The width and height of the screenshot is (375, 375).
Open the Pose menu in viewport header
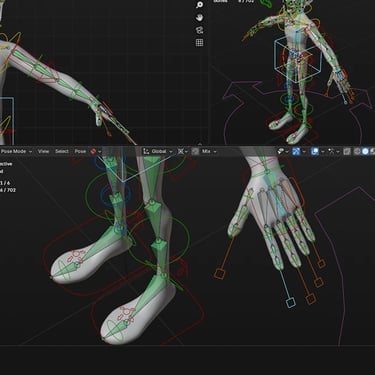point(80,151)
